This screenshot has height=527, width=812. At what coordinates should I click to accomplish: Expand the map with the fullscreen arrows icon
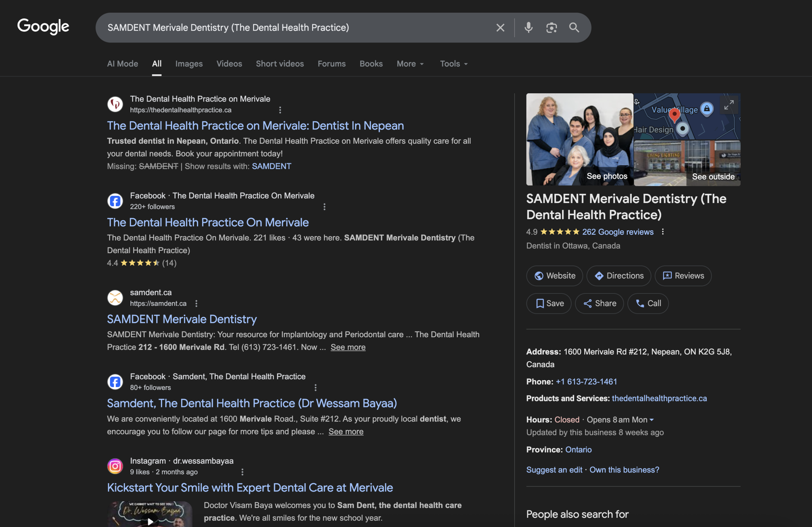pos(729,105)
